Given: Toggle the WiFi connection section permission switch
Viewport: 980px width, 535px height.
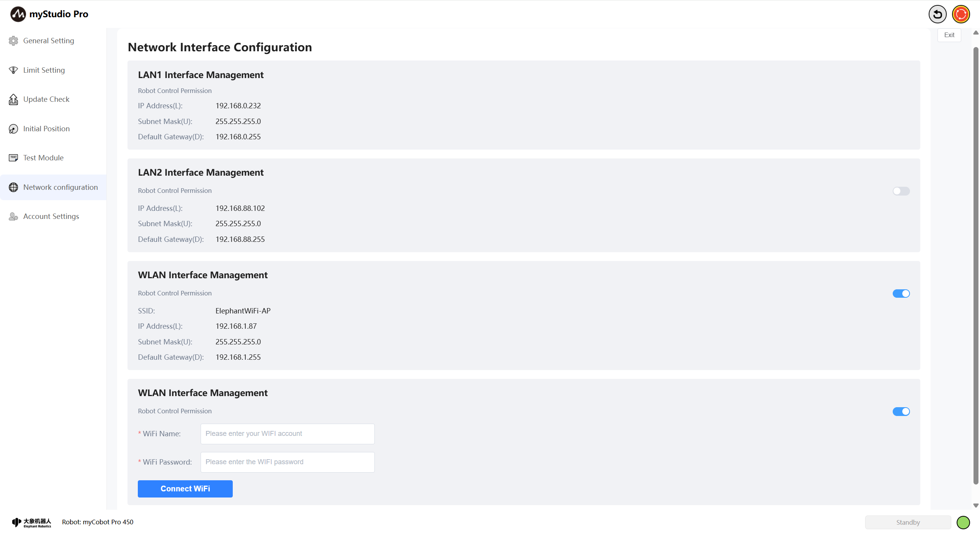Looking at the screenshot, I should coord(901,411).
